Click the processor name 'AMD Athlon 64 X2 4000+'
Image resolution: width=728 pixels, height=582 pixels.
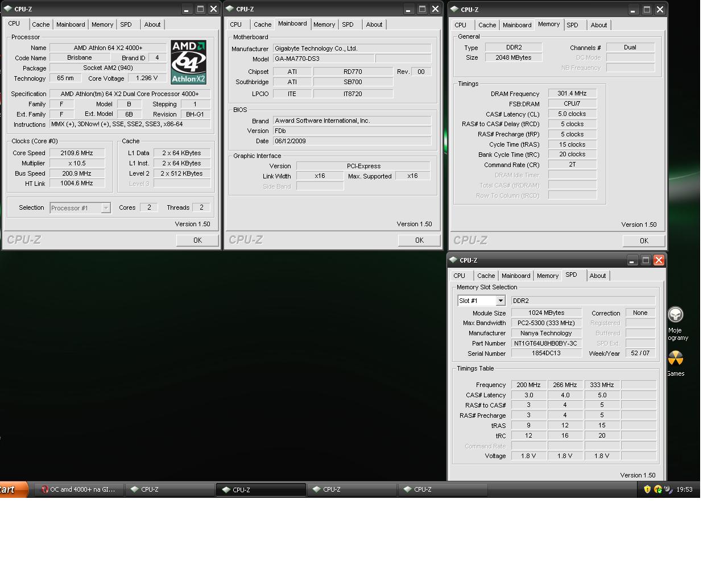point(108,48)
